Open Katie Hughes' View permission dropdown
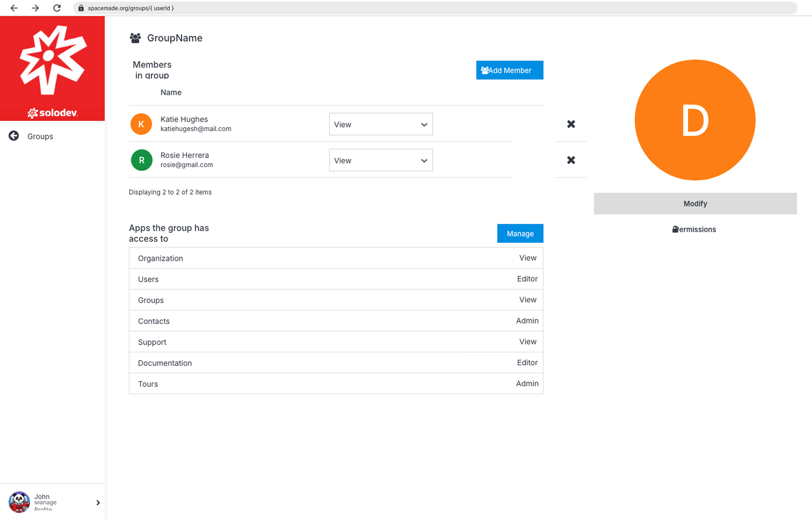The image size is (812, 521). click(x=381, y=124)
